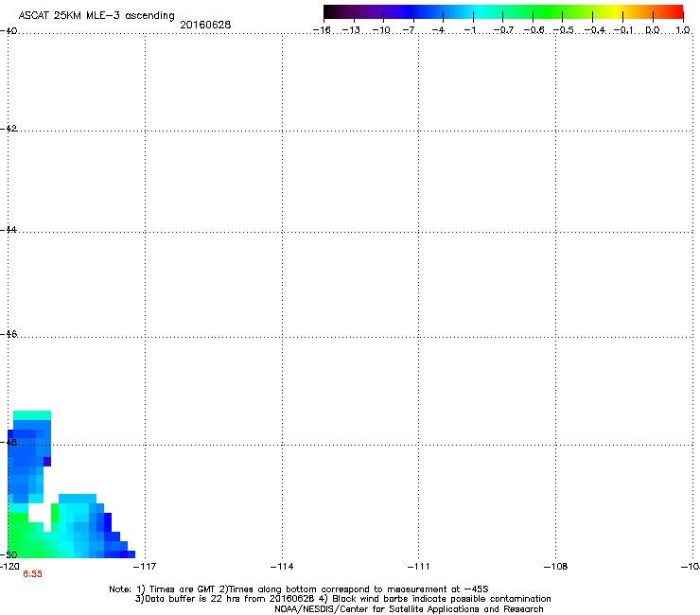Select the "-0.7" color scale label

tap(503, 30)
